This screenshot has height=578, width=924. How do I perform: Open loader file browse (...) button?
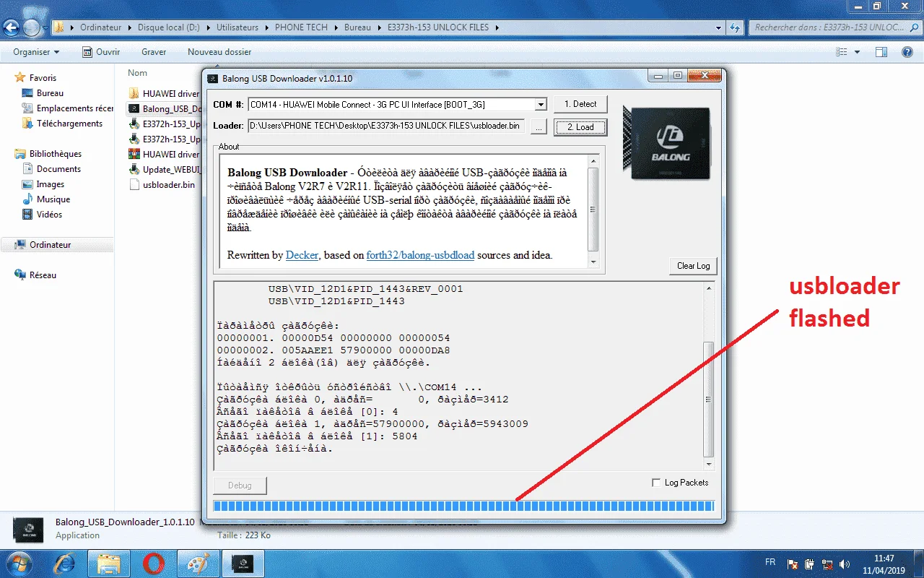click(539, 126)
